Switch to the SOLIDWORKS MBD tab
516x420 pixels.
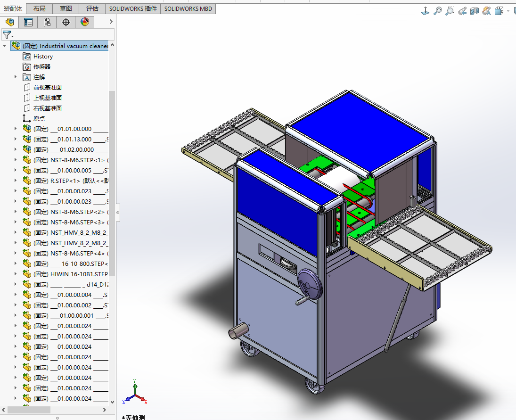click(x=188, y=8)
